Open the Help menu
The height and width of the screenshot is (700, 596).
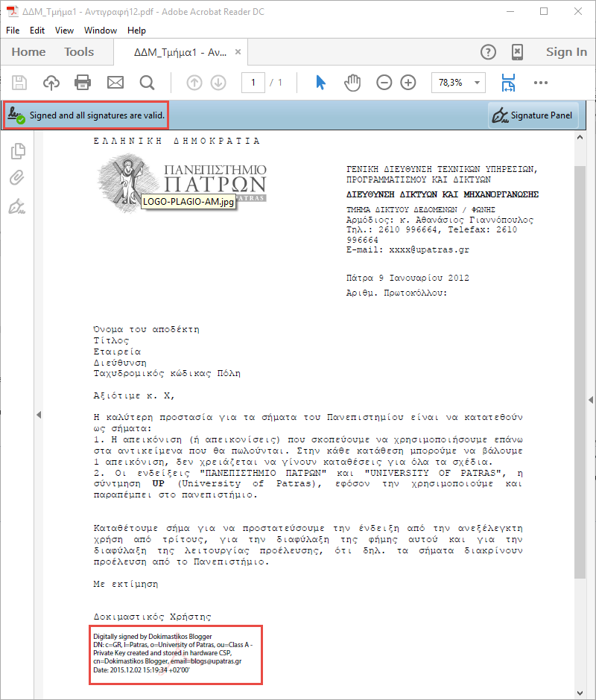[x=137, y=31]
